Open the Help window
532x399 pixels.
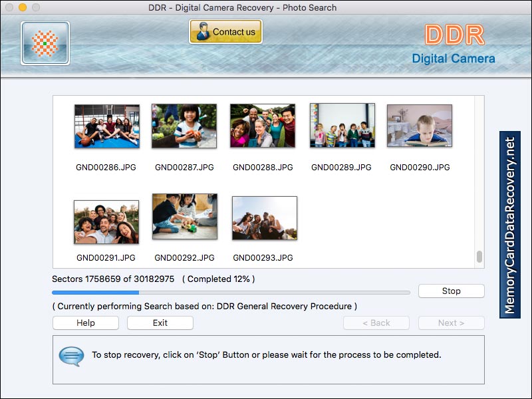tap(85, 323)
